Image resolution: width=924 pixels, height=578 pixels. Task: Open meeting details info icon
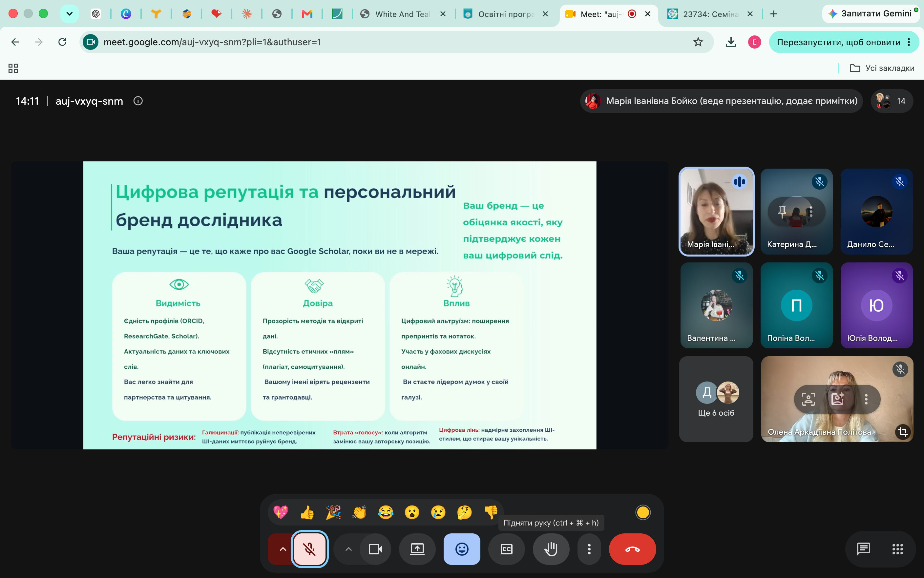click(138, 101)
